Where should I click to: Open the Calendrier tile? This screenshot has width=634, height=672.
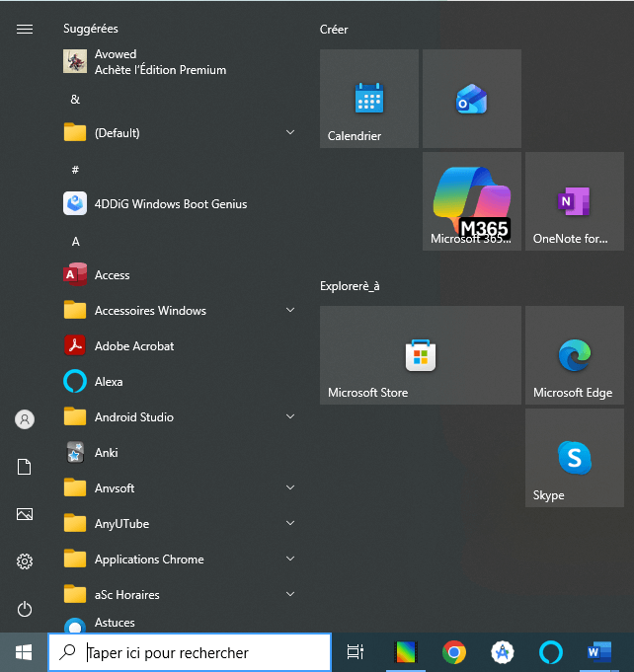368,99
